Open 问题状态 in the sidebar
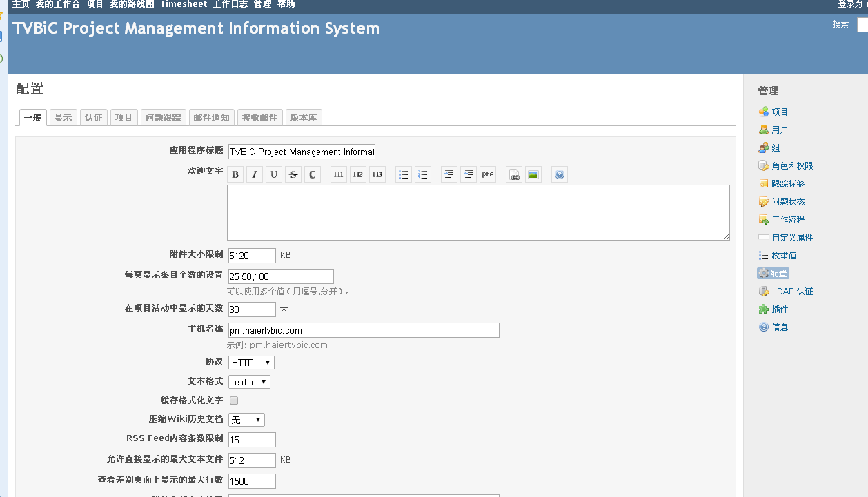868x497 pixels. click(788, 201)
